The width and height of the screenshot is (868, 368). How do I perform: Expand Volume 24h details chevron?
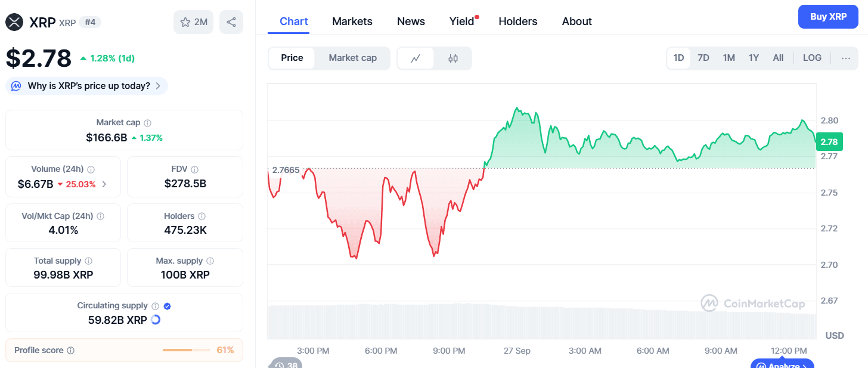(x=104, y=184)
